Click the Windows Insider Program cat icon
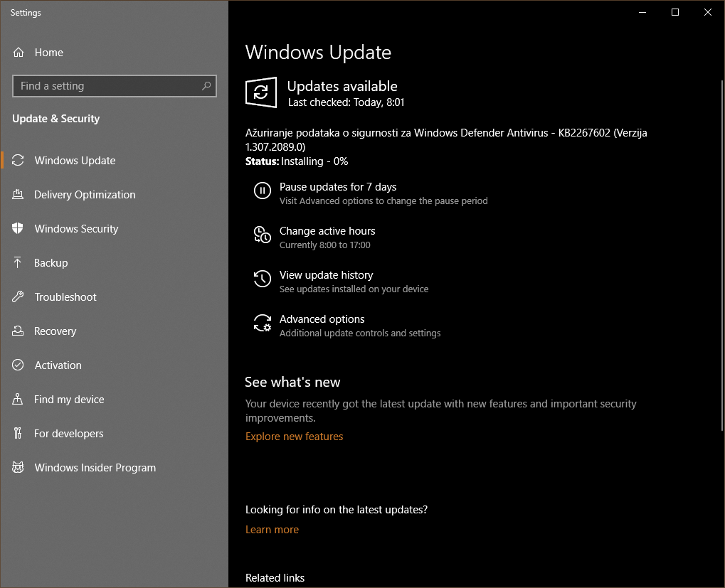Screen dimensions: 725x588 [x=18, y=467]
